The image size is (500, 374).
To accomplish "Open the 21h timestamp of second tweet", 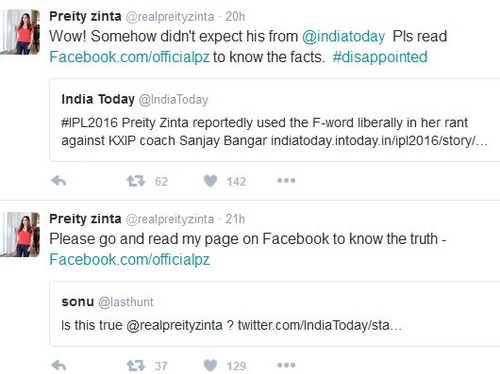I will tap(235, 219).
